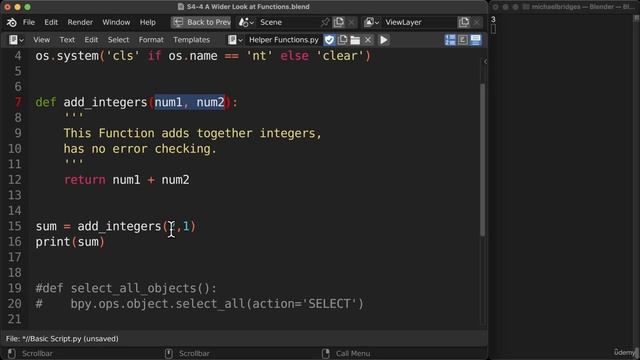Open the top bar Edit menu beside File
Screen dimensions: 640x360
pos(51,22)
